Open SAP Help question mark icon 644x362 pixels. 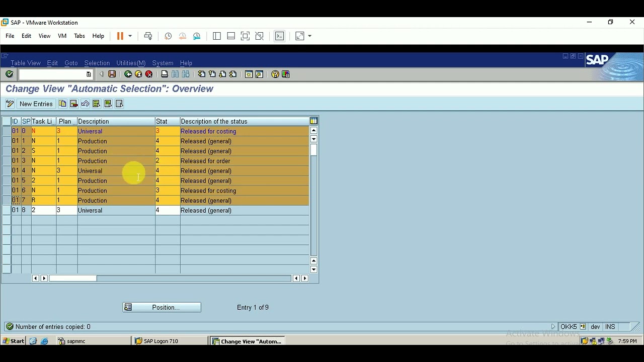pos(275,74)
